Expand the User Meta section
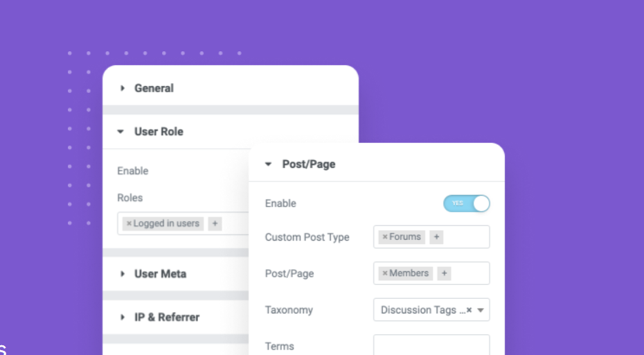The image size is (644, 355). (x=160, y=274)
